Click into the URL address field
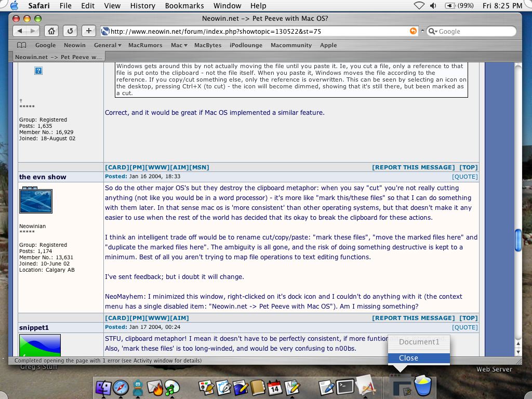Image resolution: width=532 pixels, height=399 pixels. pyautogui.click(x=260, y=31)
